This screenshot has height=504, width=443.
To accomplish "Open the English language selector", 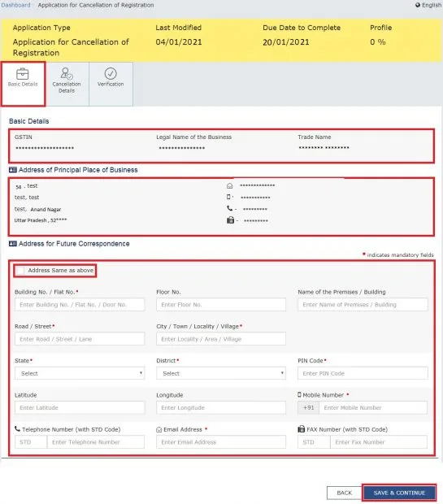I will 428,5.
